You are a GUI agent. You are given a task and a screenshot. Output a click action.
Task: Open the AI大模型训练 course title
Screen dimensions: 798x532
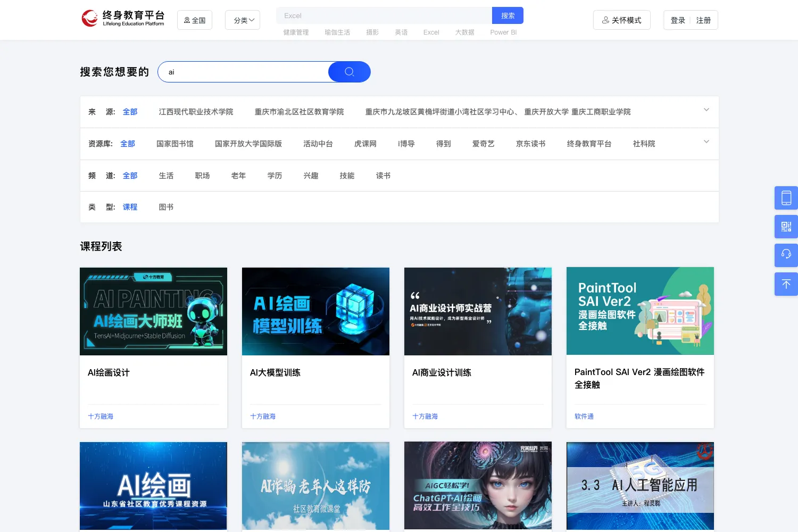[275, 372]
